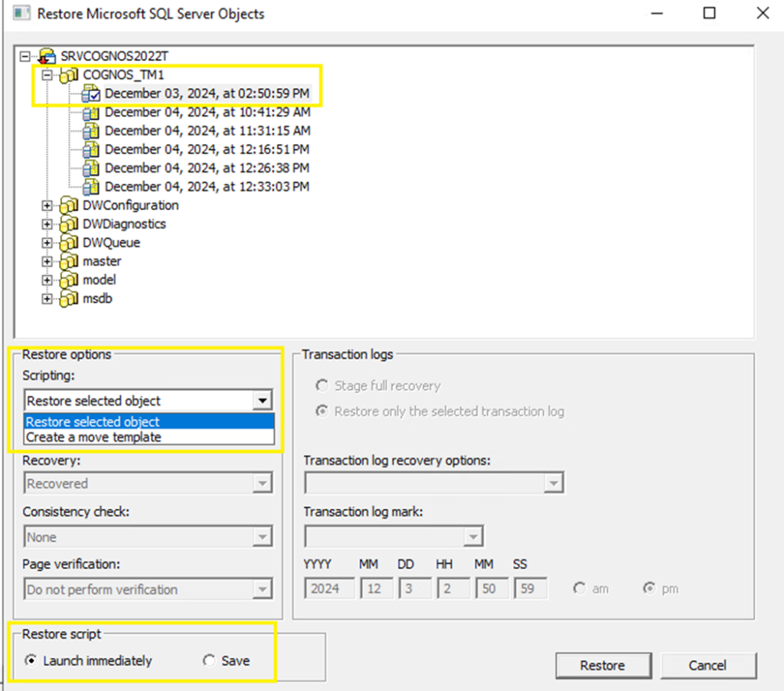Select the 'msdb' tree label
Image resolution: width=784 pixels, height=691 pixels.
pyautogui.click(x=97, y=299)
